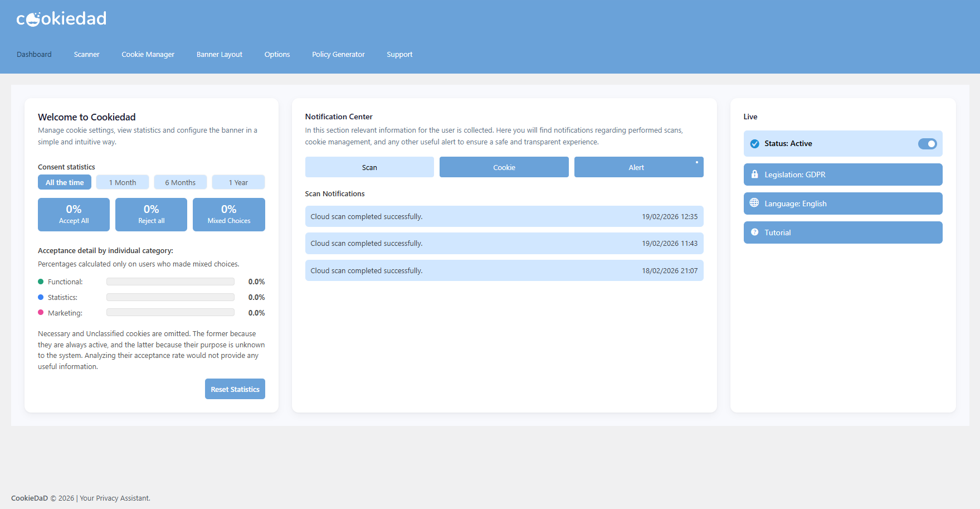Click the Reset Statistics button
Image resolution: width=980 pixels, height=509 pixels.
[235, 389]
